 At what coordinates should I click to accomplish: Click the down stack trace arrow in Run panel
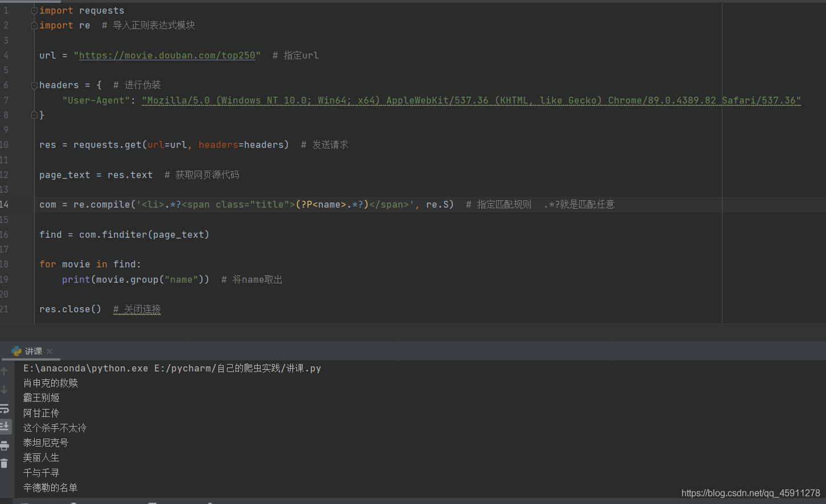[5, 390]
